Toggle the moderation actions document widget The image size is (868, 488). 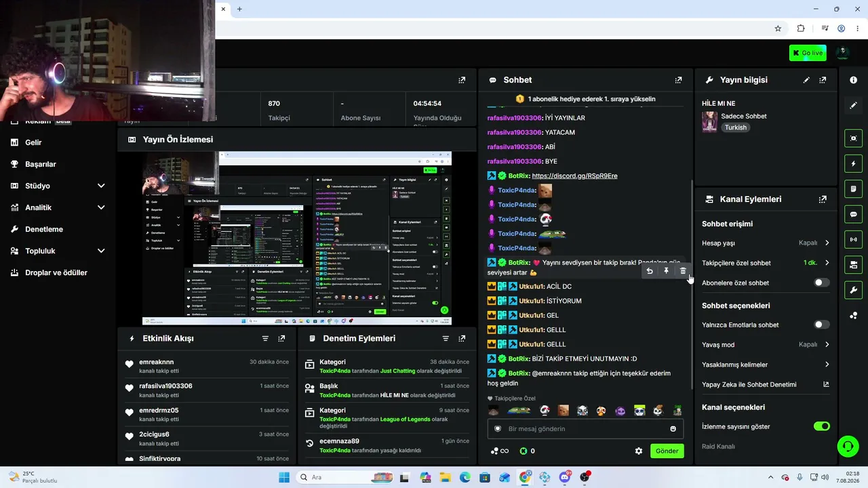tap(853, 188)
